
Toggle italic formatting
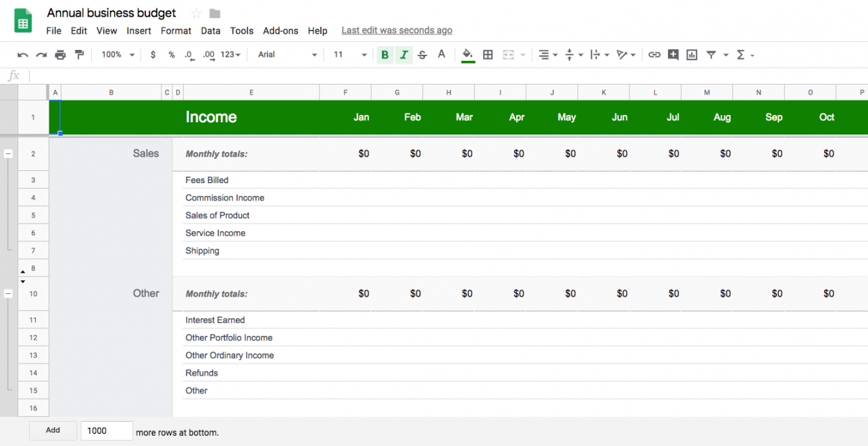coord(404,55)
